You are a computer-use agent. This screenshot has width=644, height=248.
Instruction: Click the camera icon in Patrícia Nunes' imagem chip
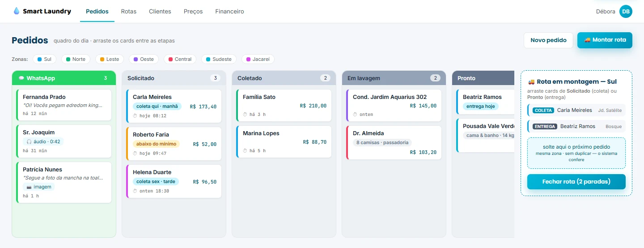(29, 187)
